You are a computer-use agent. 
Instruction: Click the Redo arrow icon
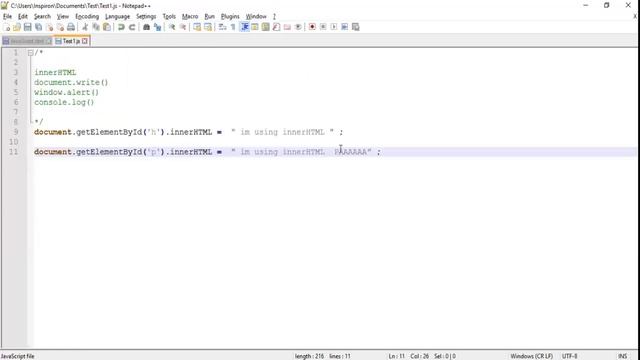click(131, 27)
